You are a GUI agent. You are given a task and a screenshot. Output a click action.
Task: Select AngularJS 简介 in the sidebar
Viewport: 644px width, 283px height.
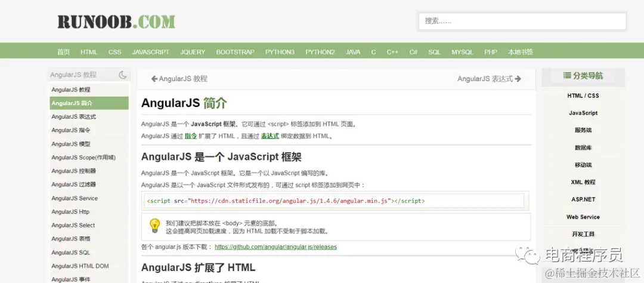coord(89,103)
